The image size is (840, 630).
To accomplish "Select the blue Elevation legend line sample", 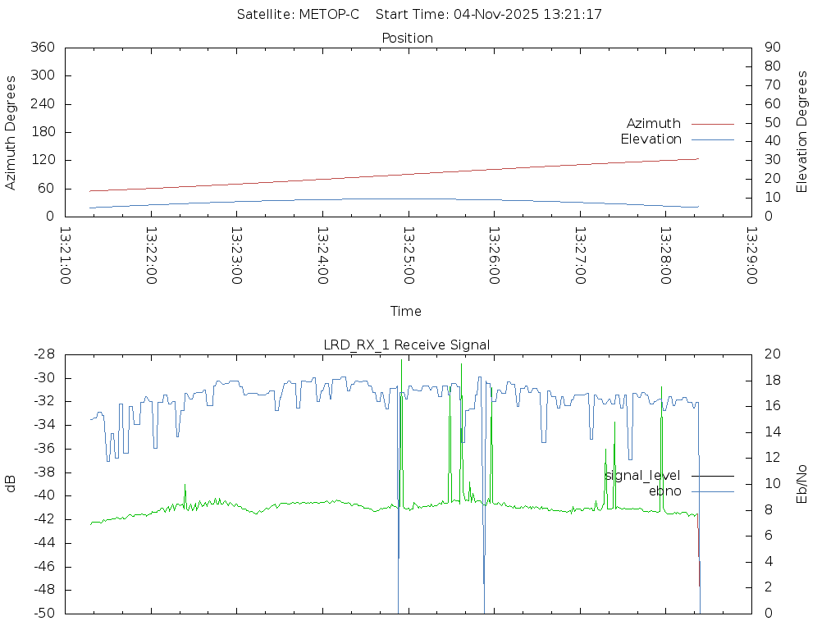I will (x=712, y=139).
